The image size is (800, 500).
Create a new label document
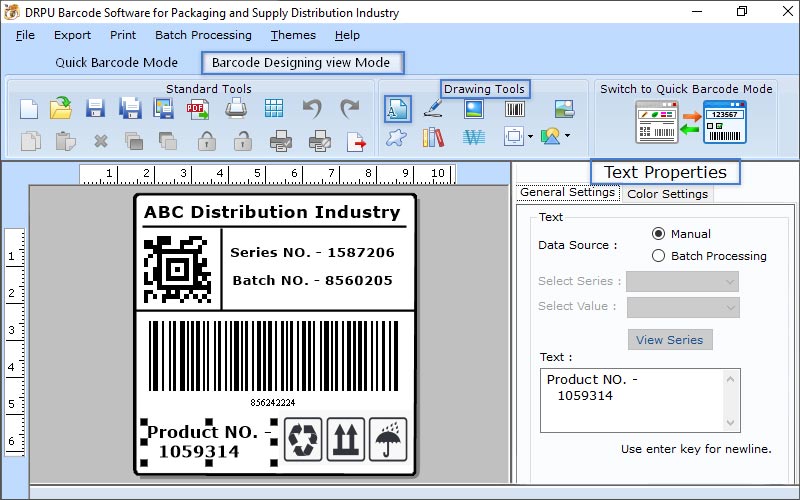pyautogui.click(x=29, y=109)
